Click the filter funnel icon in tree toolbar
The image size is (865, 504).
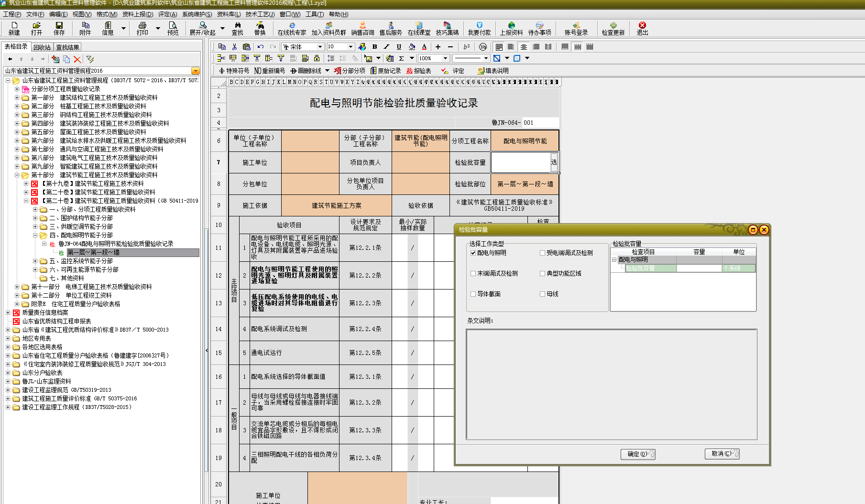(x=90, y=59)
